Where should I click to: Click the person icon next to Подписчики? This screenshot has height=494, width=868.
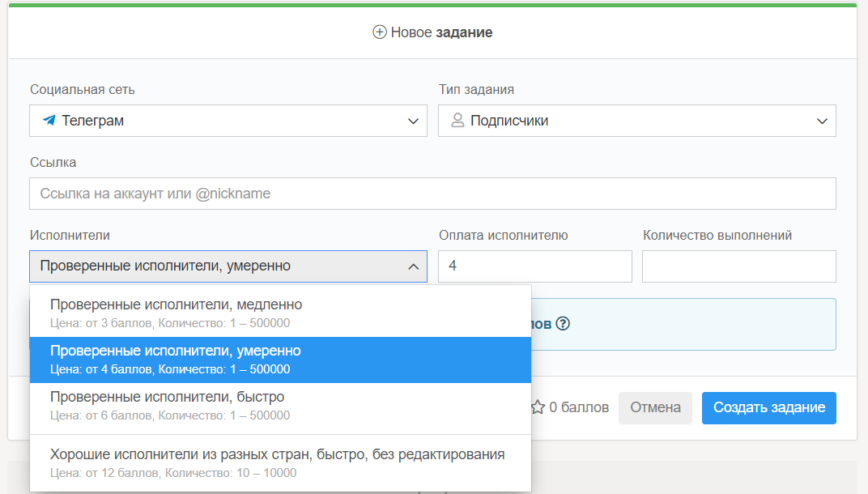457,121
